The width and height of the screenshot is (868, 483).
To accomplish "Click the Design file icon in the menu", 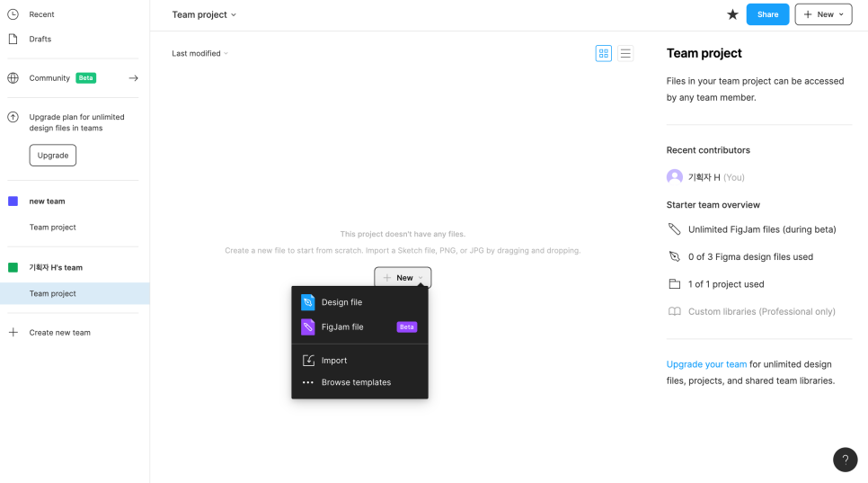I will [308, 302].
